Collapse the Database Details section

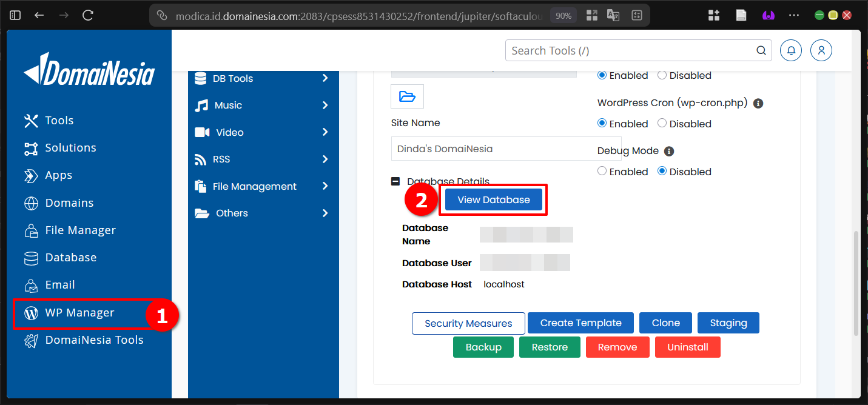tap(395, 180)
